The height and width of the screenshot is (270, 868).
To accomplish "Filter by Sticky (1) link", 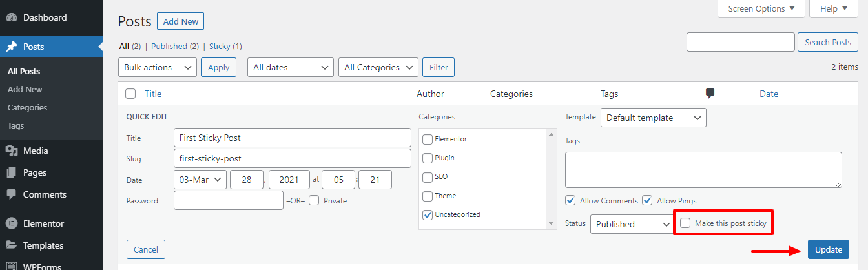I will pyautogui.click(x=225, y=47).
